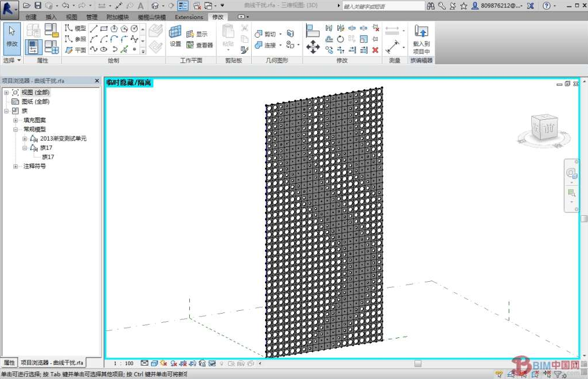Toggle the thin lines icon in quick access toolbar
Image resolution: width=588 pixels, height=379 pixels.
pos(182,6)
